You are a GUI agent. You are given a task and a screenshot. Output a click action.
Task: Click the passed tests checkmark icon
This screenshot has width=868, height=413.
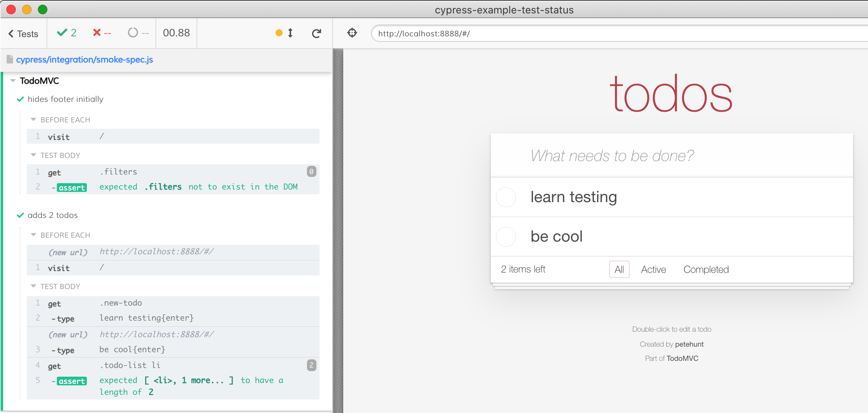pyautogui.click(x=62, y=33)
